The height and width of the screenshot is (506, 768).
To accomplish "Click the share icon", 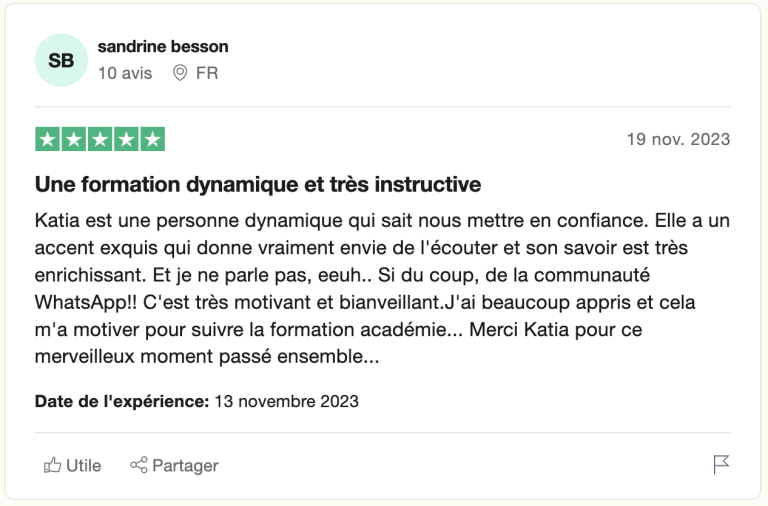I will click(139, 465).
